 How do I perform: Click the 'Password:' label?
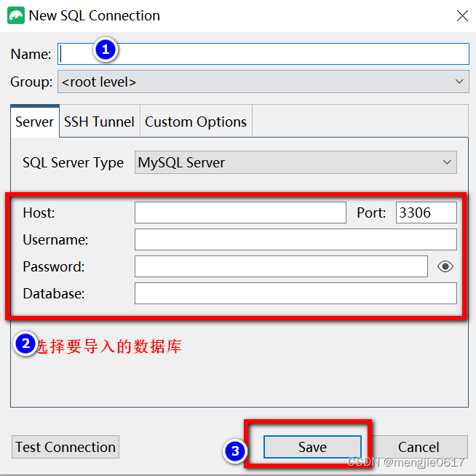click(54, 266)
